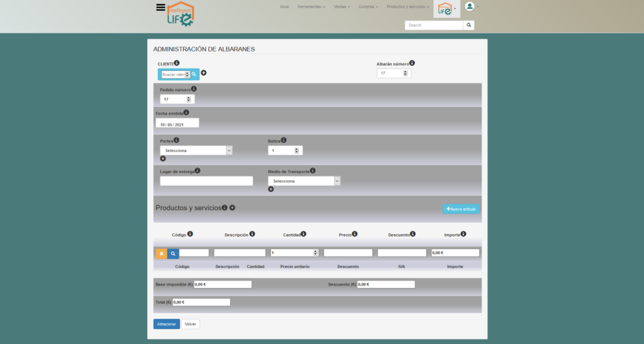This screenshot has height=344, width=644.
Task: Adjust the Albarán número stepper
Action: 406,74
